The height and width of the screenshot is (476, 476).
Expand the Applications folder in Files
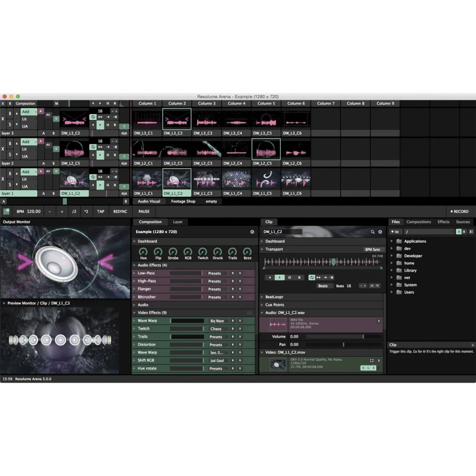(392, 241)
